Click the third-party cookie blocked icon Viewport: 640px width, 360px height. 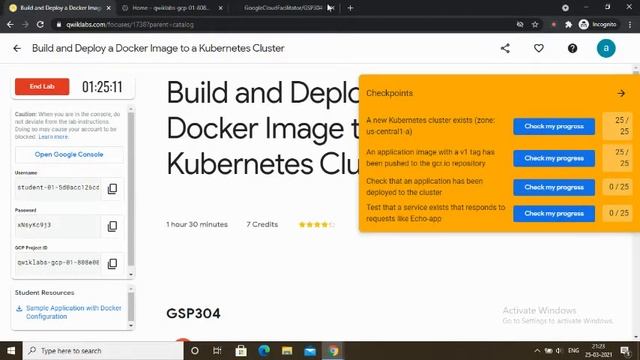click(x=520, y=24)
